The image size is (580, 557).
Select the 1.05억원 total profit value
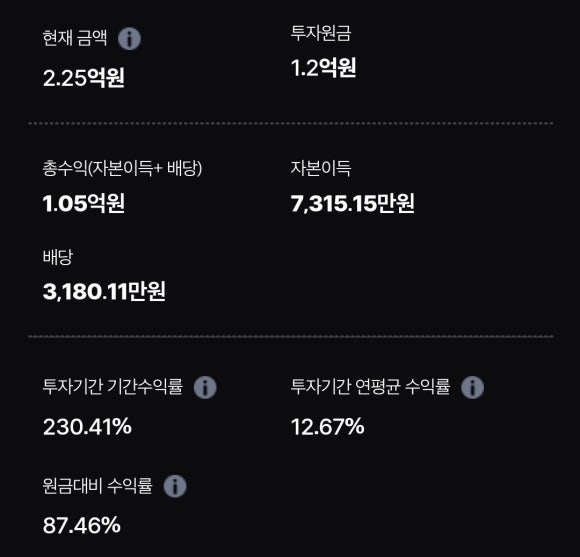84,203
